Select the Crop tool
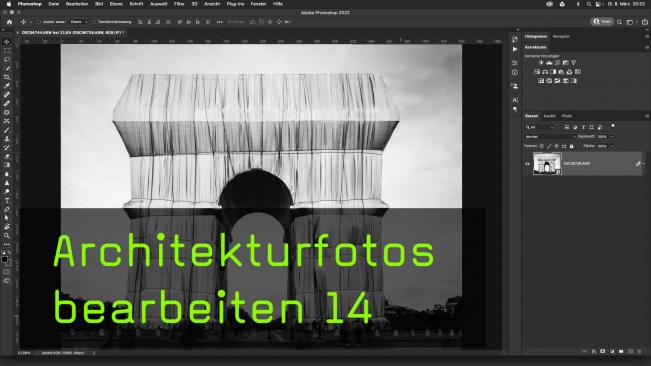 [7, 77]
